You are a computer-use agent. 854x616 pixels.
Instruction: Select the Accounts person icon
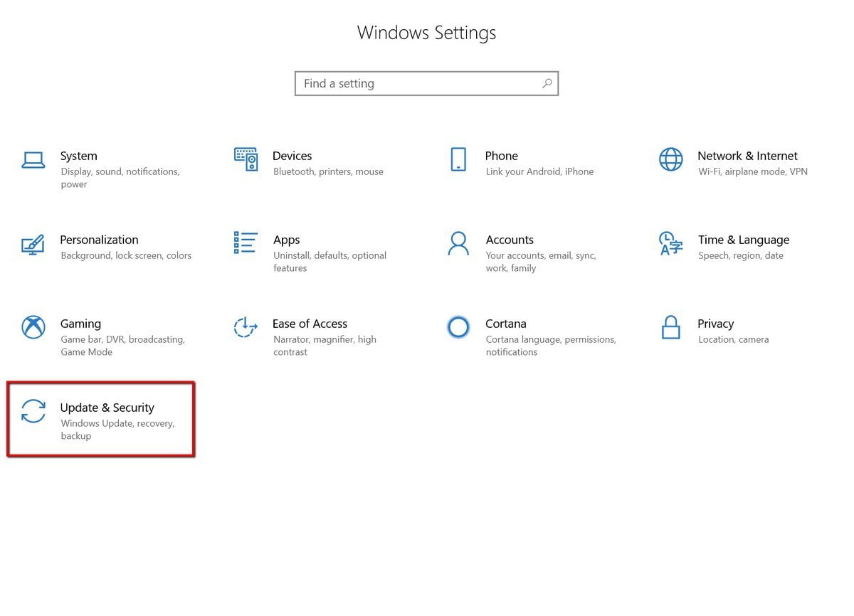(x=458, y=243)
